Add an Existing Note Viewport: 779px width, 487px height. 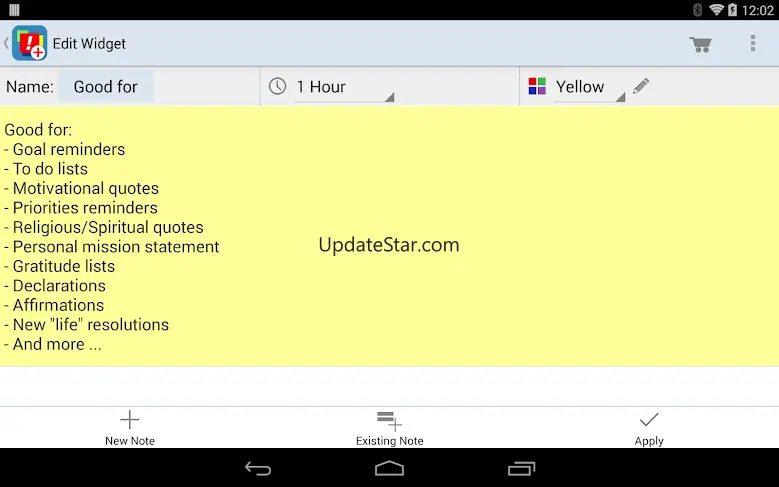click(390, 428)
